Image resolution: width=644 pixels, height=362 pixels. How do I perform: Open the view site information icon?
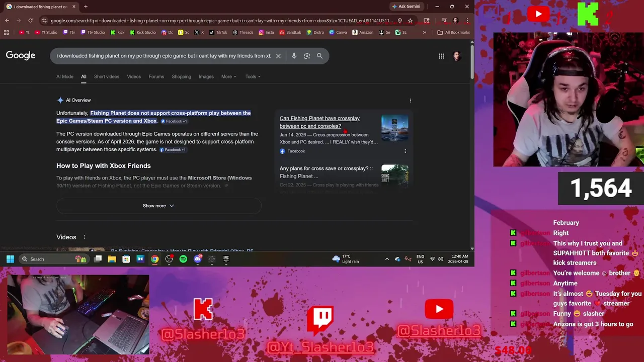tap(44, 21)
